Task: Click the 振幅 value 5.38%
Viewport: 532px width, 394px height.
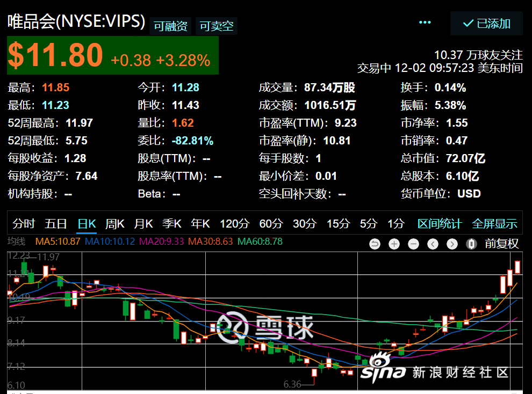Action: (450, 105)
